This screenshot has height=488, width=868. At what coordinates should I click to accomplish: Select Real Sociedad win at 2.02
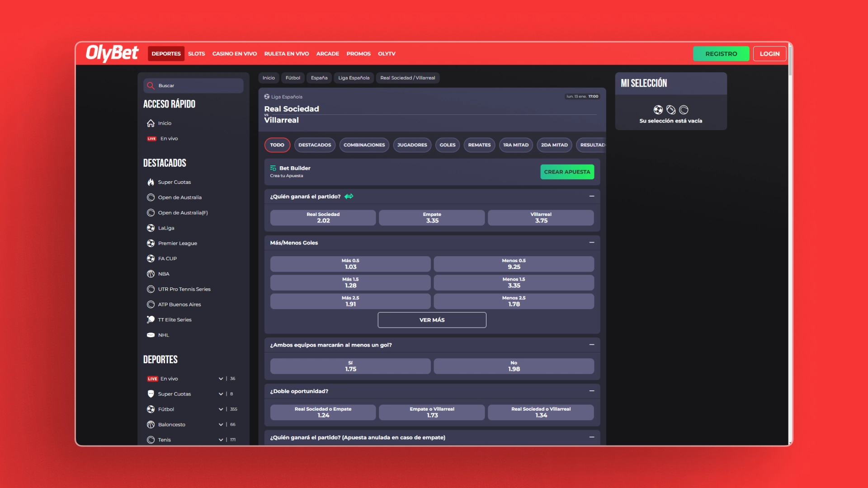pyautogui.click(x=323, y=218)
